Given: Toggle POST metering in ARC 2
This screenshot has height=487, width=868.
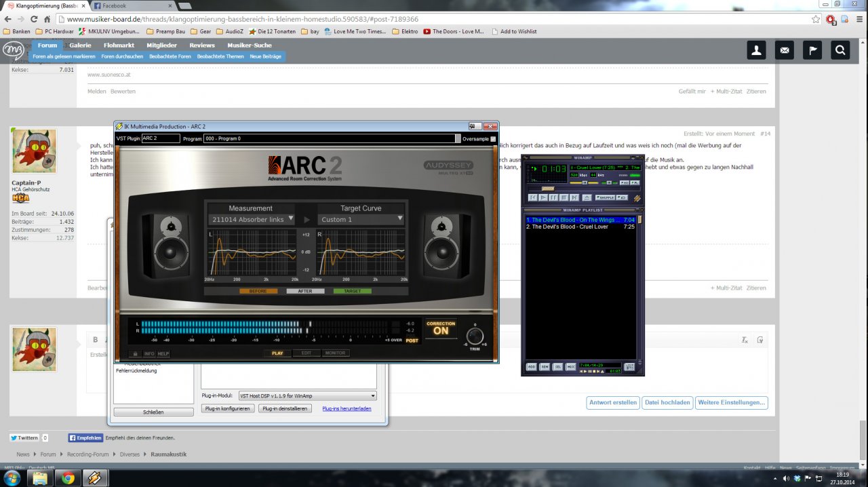Looking at the screenshot, I should tap(412, 340).
